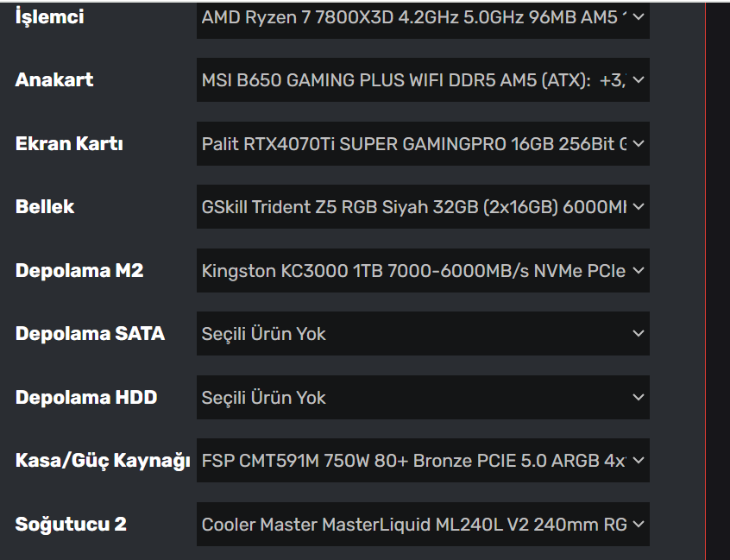Viewport: 730px width, 560px height.
Task: Click the Anakart label
Action: coord(54,79)
